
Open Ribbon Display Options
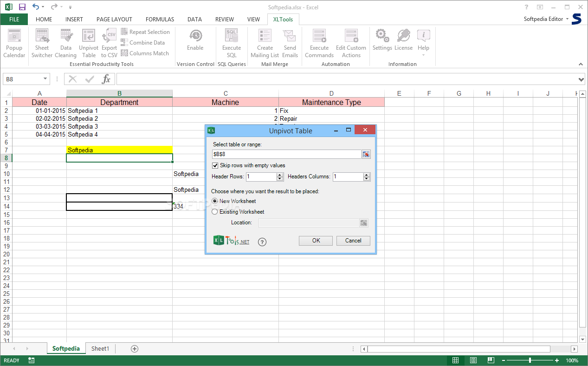(540, 7)
